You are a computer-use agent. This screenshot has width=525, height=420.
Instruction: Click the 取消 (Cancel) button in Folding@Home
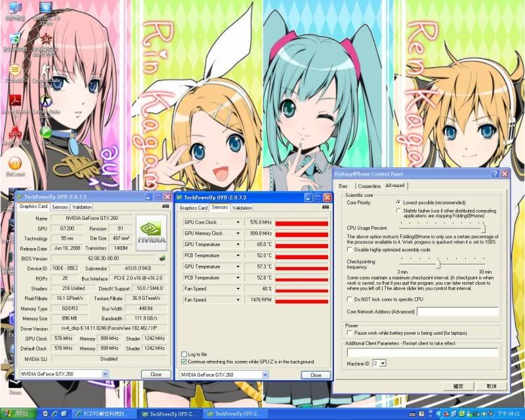[x=492, y=386]
